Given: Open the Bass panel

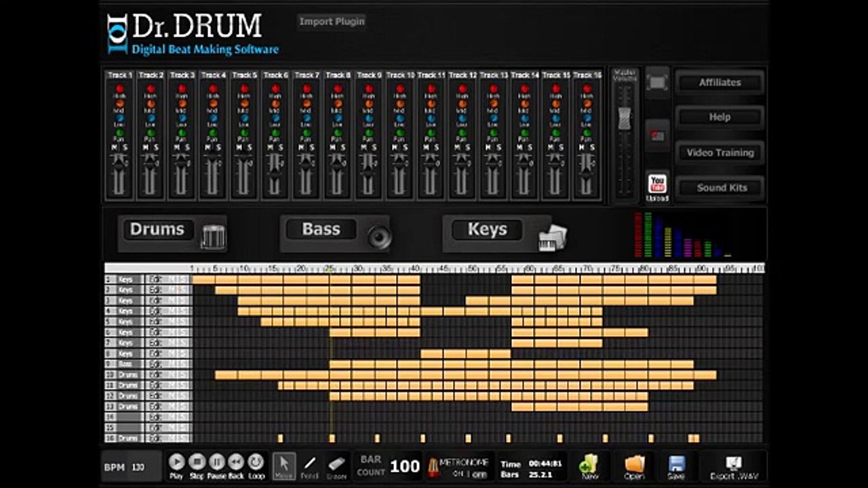Looking at the screenshot, I should 321,230.
